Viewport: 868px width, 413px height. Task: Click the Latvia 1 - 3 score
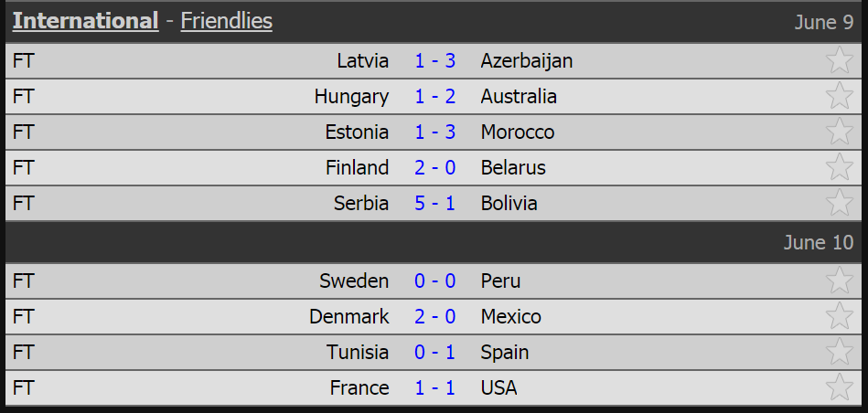[435, 61]
